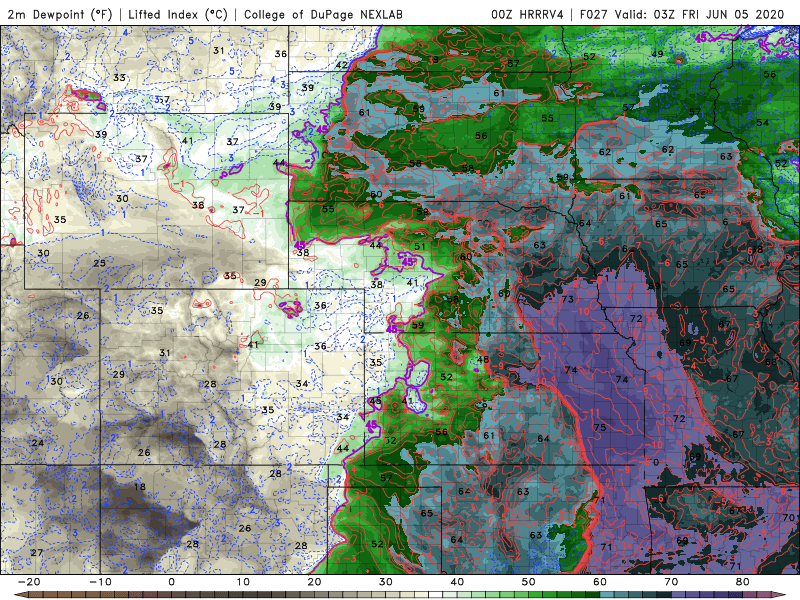800x600 pixels.
Task: Click the '00Z HRRRV4' model run label
Action: click(527, 14)
